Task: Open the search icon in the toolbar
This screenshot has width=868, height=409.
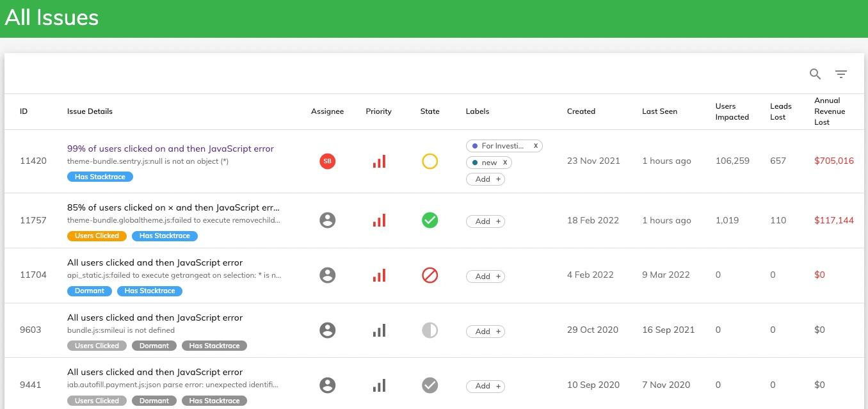Action: (815, 74)
